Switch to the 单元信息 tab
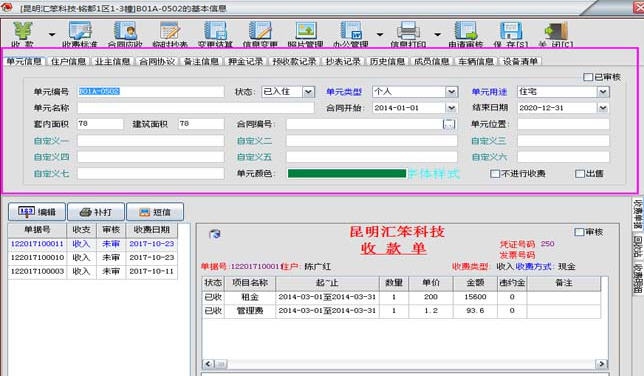This screenshot has width=644, height=376. coord(24,61)
